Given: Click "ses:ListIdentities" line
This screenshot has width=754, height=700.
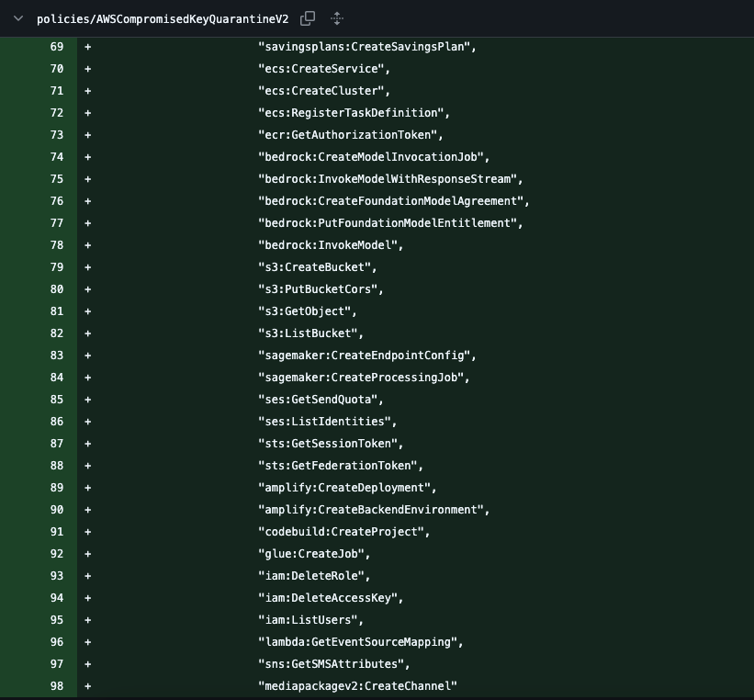Looking at the screenshot, I should pos(328,422).
